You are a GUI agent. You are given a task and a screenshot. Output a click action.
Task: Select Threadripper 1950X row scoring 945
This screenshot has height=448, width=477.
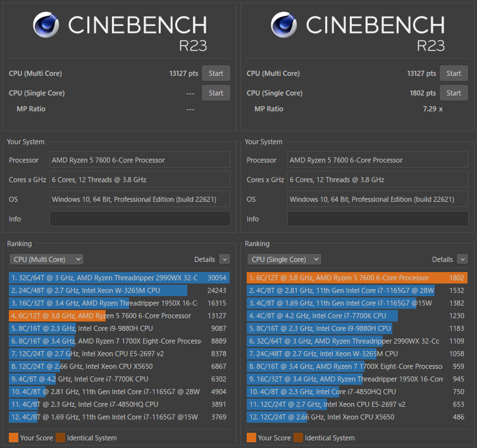pyautogui.click(x=357, y=379)
